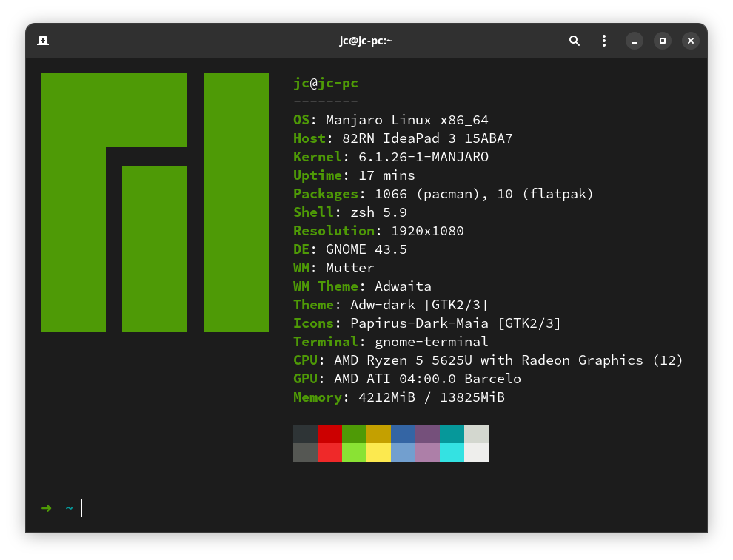Image resolution: width=733 pixels, height=560 pixels.
Task: Click the Uptime value 17 mins
Action: (386, 175)
